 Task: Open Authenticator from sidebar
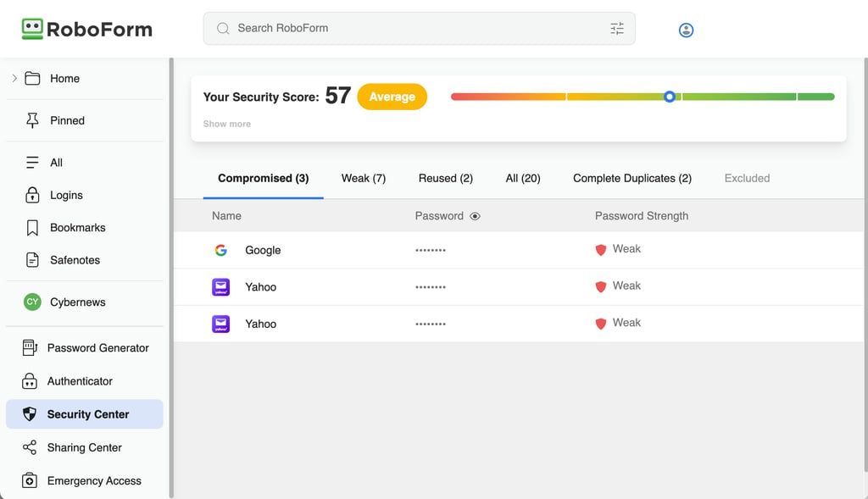pos(85,381)
